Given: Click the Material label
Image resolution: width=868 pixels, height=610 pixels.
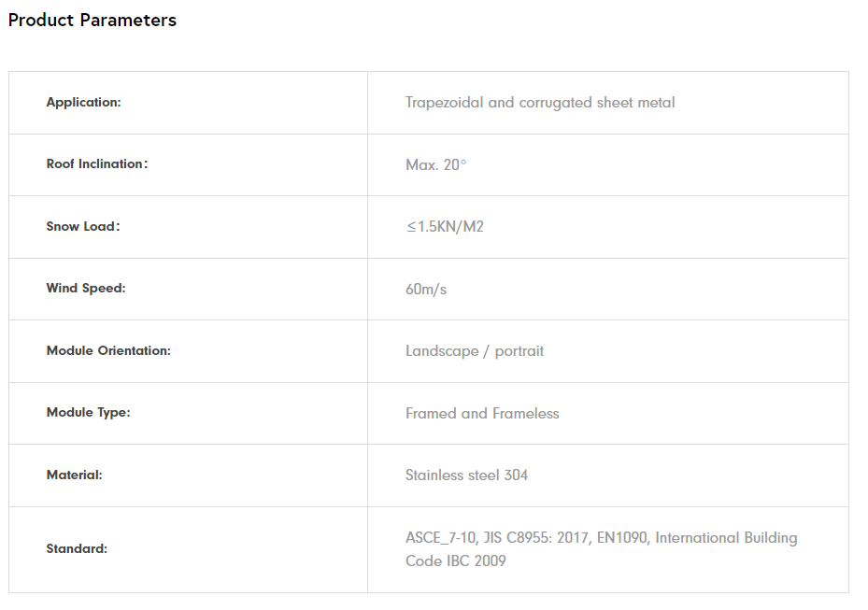Looking at the screenshot, I should [x=74, y=475].
